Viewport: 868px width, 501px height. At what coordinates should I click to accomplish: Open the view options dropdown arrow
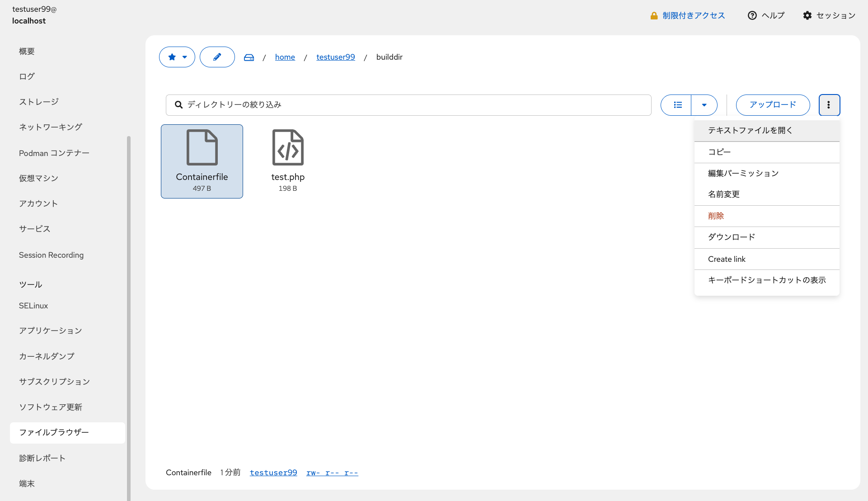pyautogui.click(x=704, y=105)
